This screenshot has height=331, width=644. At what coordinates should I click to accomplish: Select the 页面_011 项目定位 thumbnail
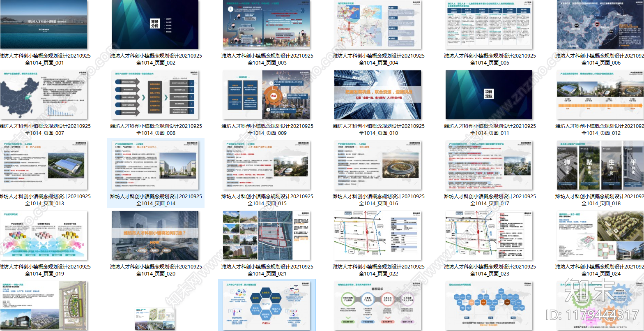[x=489, y=95]
